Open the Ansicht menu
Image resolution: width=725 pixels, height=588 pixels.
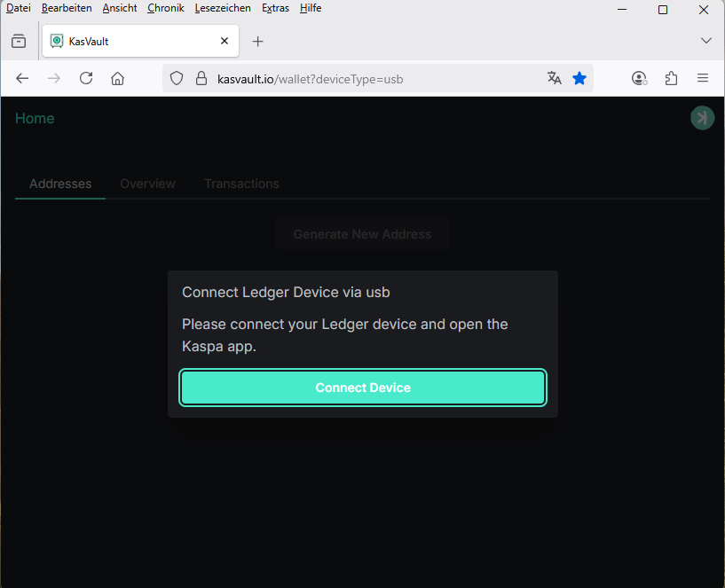coord(120,8)
